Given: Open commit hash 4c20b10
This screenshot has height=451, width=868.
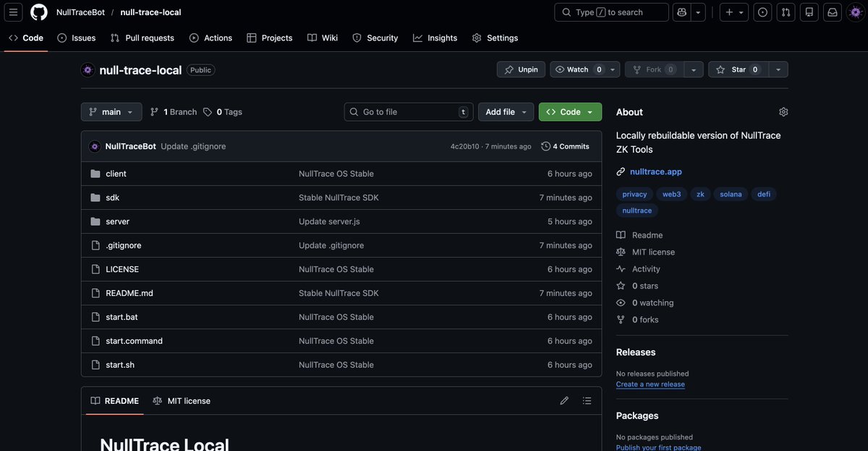Looking at the screenshot, I should (x=464, y=146).
